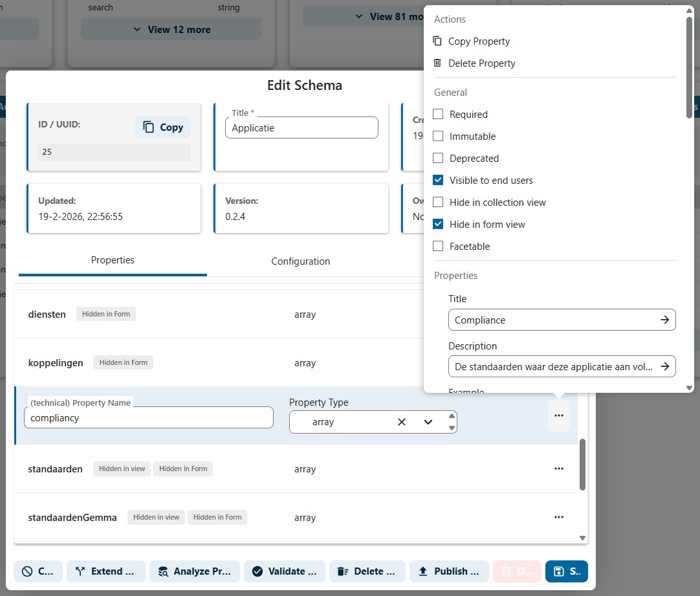
Task: Open the Property Type dropdown chevron
Action: click(x=428, y=422)
